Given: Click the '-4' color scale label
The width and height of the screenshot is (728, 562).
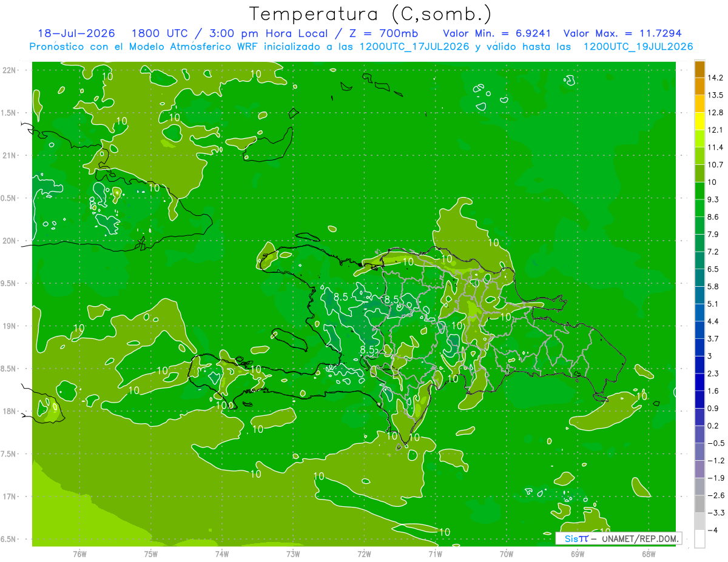Looking at the screenshot, I should pos(713,530).
